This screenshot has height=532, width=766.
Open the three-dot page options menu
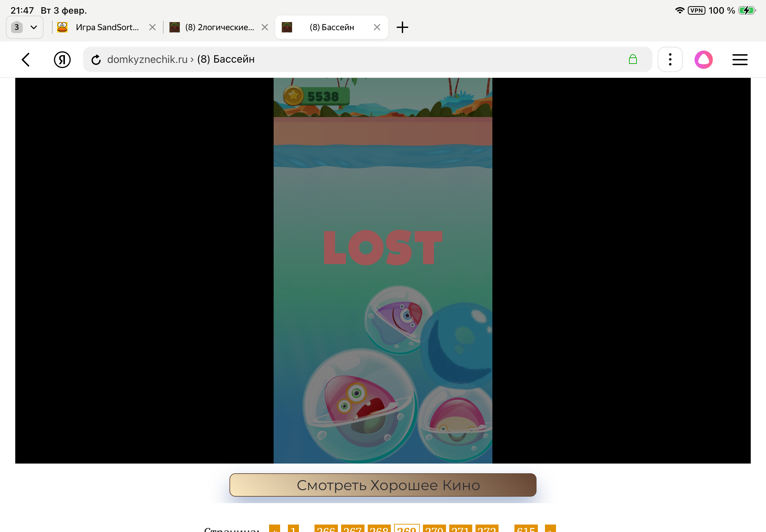click(x=670, y=60)
